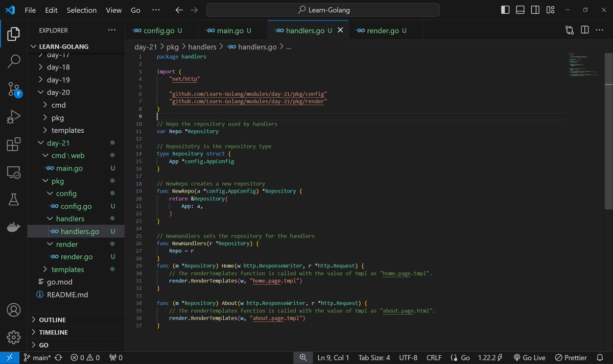Open the Selection menu

(81, 10)
